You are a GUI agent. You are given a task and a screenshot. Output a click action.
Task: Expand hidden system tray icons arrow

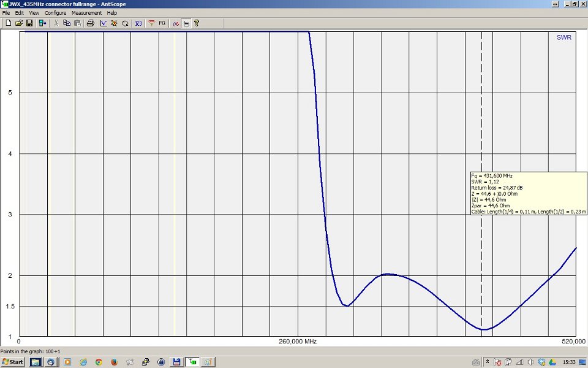(488, 362)
